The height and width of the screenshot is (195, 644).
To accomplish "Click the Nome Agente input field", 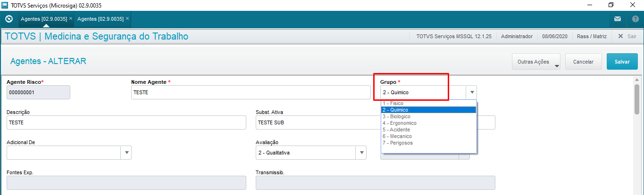I will coord(251,92).
